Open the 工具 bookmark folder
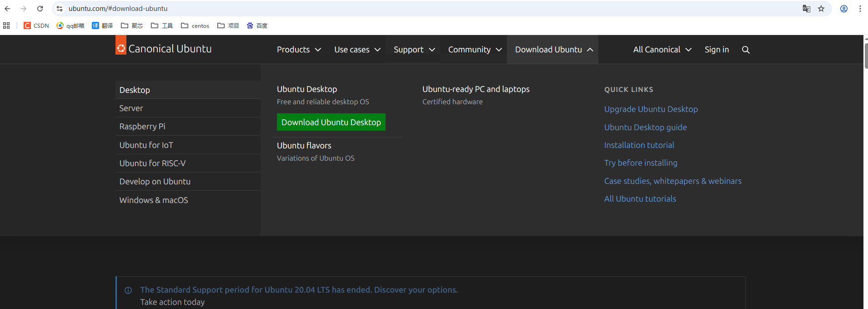The height and width of the screenshot is (309, 868). click(162, 25)
